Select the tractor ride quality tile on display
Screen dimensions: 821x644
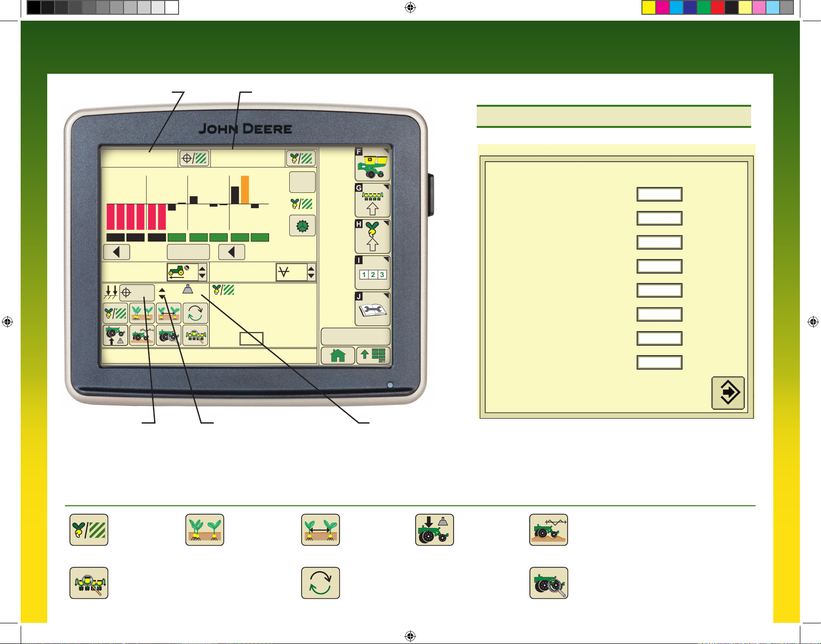(142, 335)
